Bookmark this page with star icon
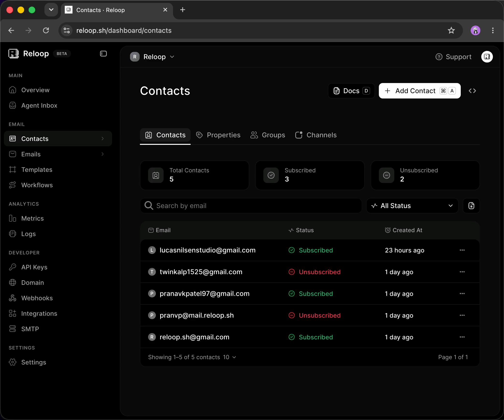Screen dimensions: 504x420 tap(451, 30)
